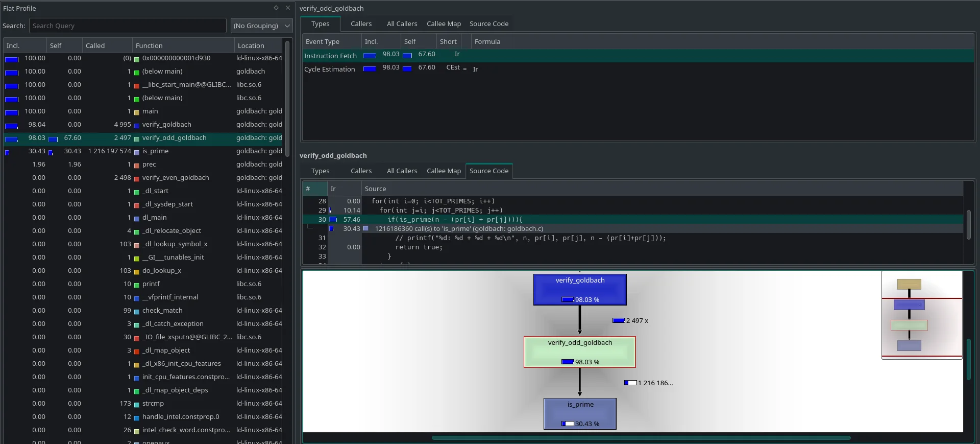Select the is_prime node in call graph
The height and width of the screenshot is (444, 980).
click(x=580, y=413)
